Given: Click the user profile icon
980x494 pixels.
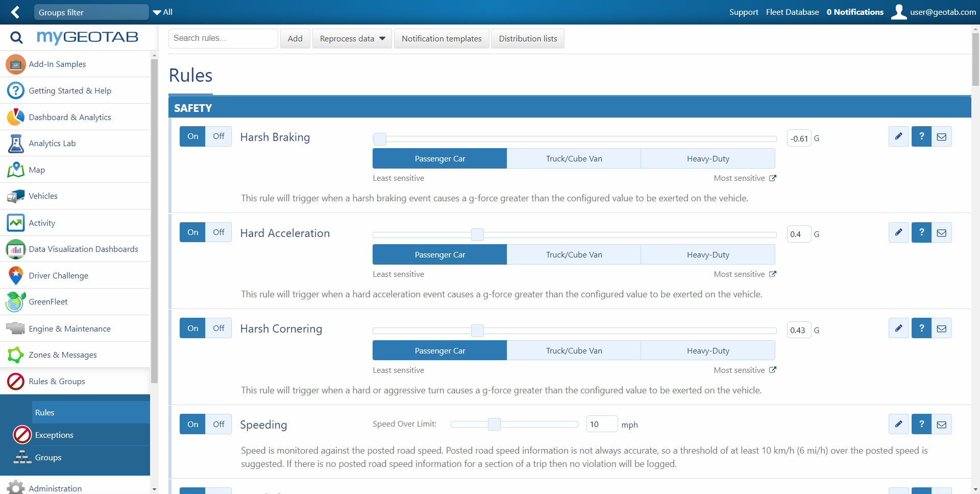Looking at the screenshot, I should tap(899, 12).
